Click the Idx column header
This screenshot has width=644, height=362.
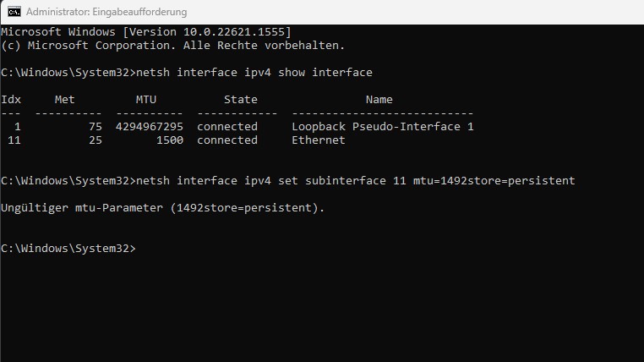point(11,100)
